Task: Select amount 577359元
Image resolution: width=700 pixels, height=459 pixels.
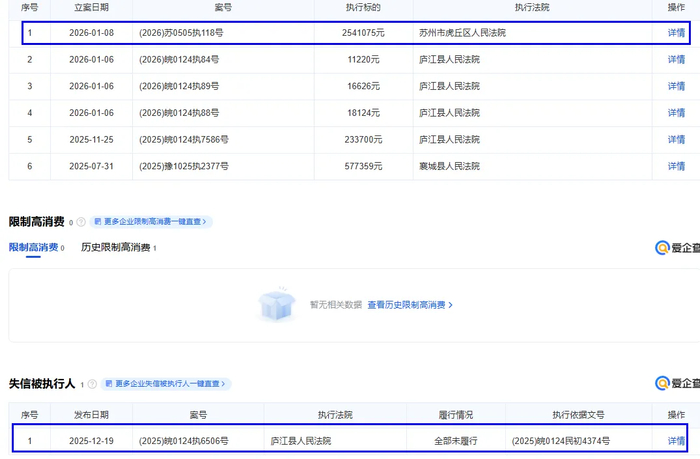Action: [x=363, y=166]
